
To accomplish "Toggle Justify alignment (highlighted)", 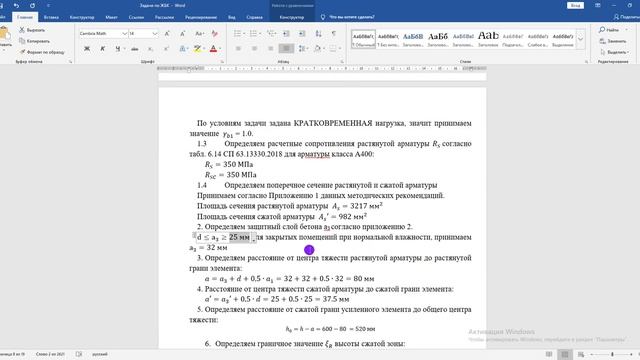I will (x=286, y=49).
